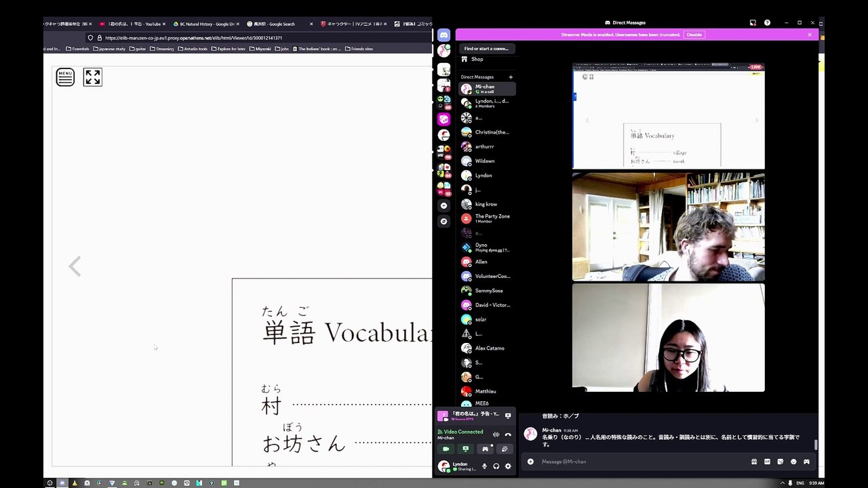The height and width of the screenshot is (488, 868).
Task: Toggle the camera on or off
Action: coord(446,449)
